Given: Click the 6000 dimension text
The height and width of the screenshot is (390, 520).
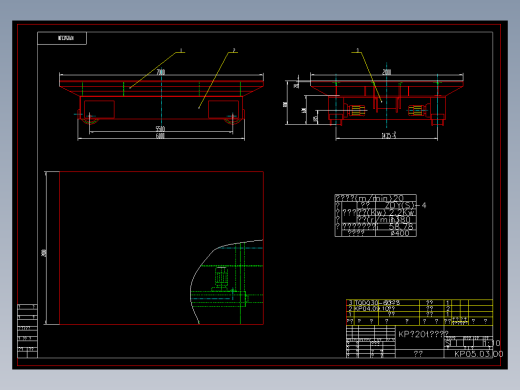Looking at the screenshot, I should [x=160, y=136].
